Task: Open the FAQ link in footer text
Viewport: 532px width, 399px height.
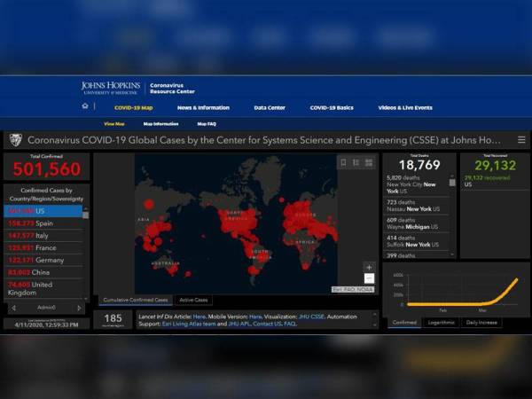Action: pos(290,324)
